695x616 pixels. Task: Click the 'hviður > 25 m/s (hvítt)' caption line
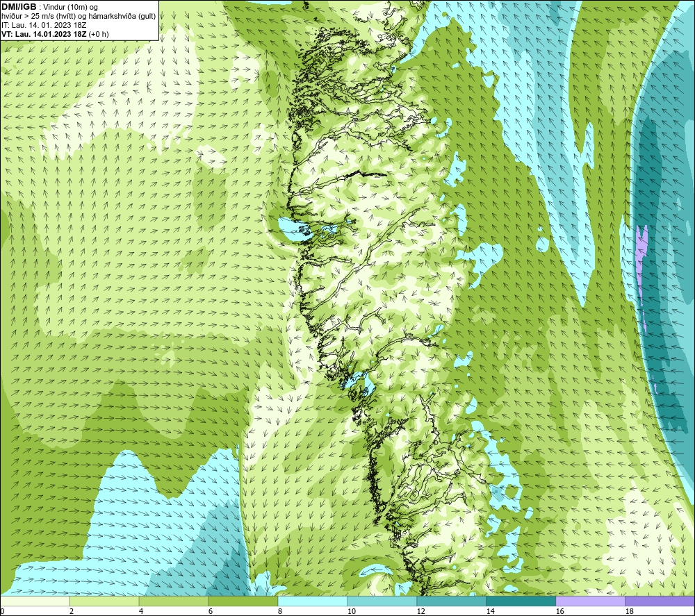tap(79, 17)
